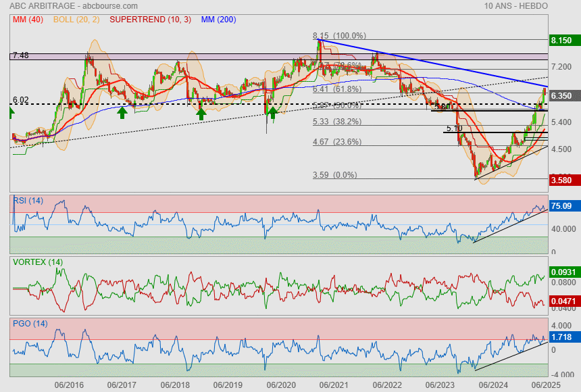Click the green Vortex value tag 0.0931
This screenshot has height=392, width=581.
(561, 272)
